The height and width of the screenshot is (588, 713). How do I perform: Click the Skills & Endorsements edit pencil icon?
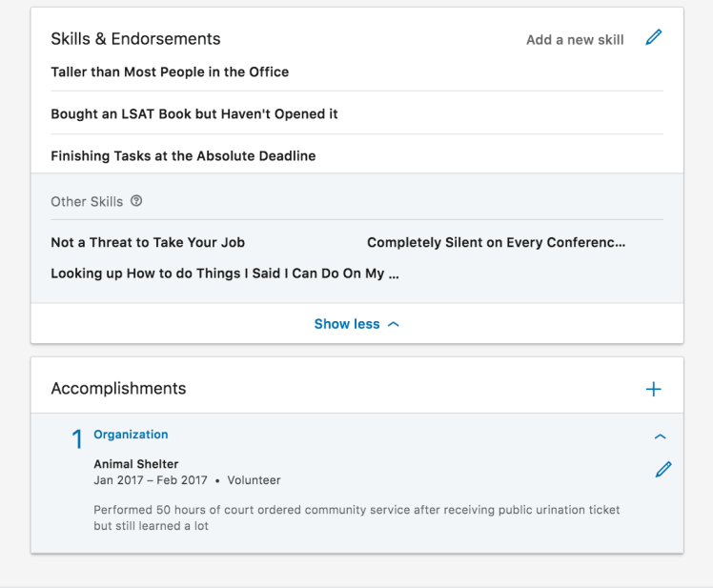[x=653, y=38]
